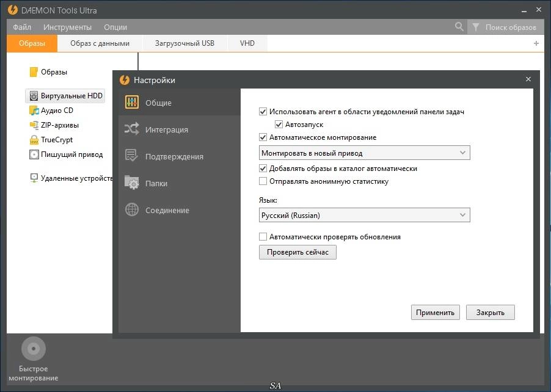Disable the tray agent checkbox

(x=263, y=112)
